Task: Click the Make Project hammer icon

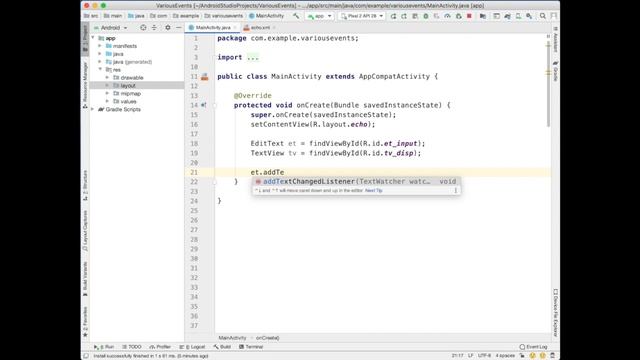Action: tap(296, 16)
